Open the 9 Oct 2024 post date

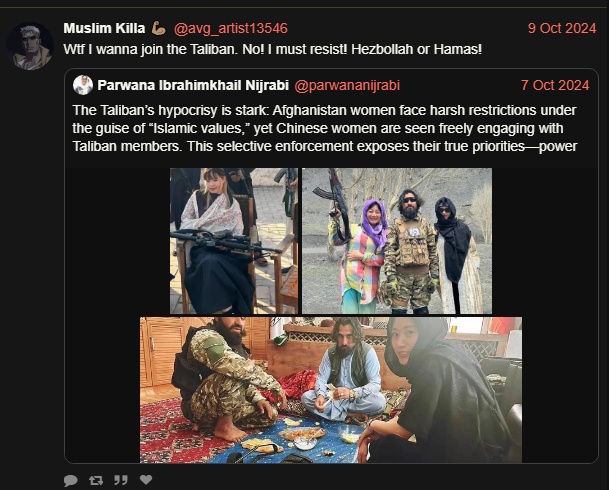tap(562, 28)
